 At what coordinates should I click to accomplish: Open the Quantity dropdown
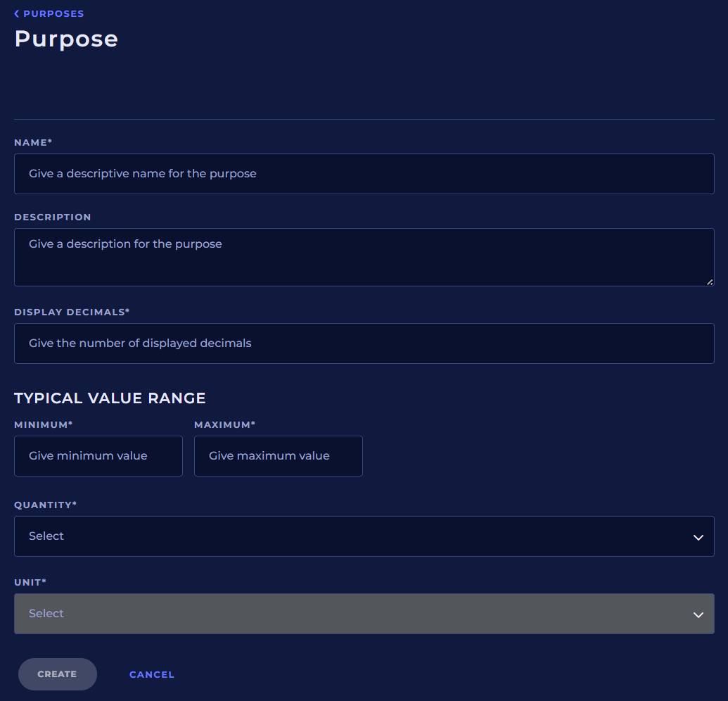coord(352,536)
